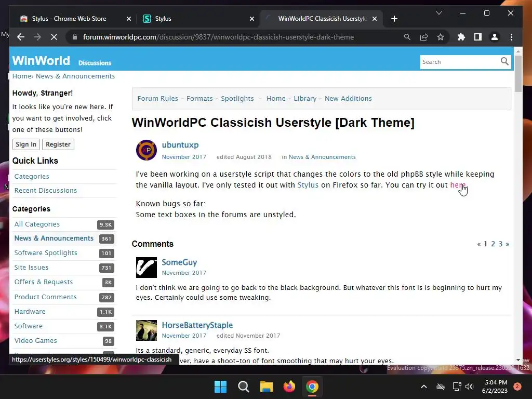Open Spotlights link in the nav box

pos(237,98)
